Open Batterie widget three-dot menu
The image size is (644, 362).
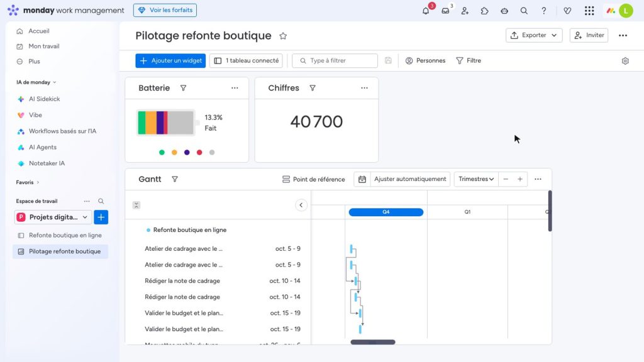click(235, 88)
